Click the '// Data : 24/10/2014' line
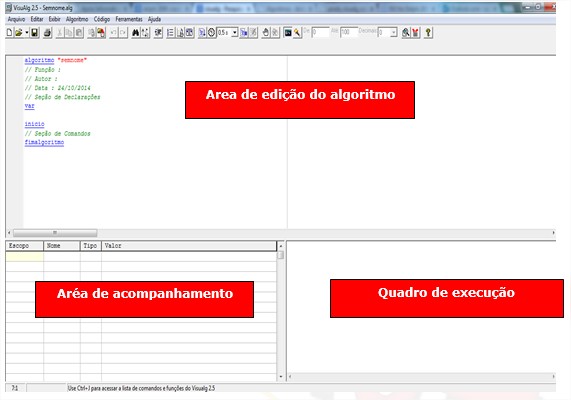The image size is (571, 400). click(x=58, y=88)
